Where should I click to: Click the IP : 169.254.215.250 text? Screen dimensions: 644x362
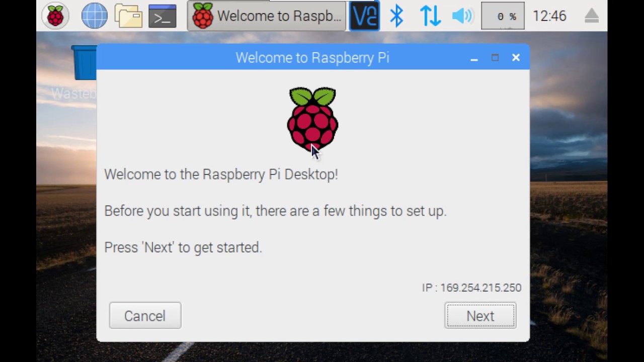coord(471,288)
